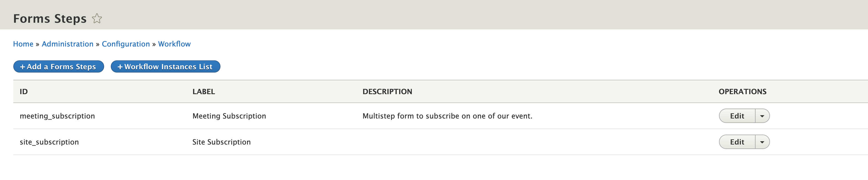Viewport: 868px width, 180px height.
Task: Follow the Workflow breadcrumb link
Action: (x=174, y=44)
